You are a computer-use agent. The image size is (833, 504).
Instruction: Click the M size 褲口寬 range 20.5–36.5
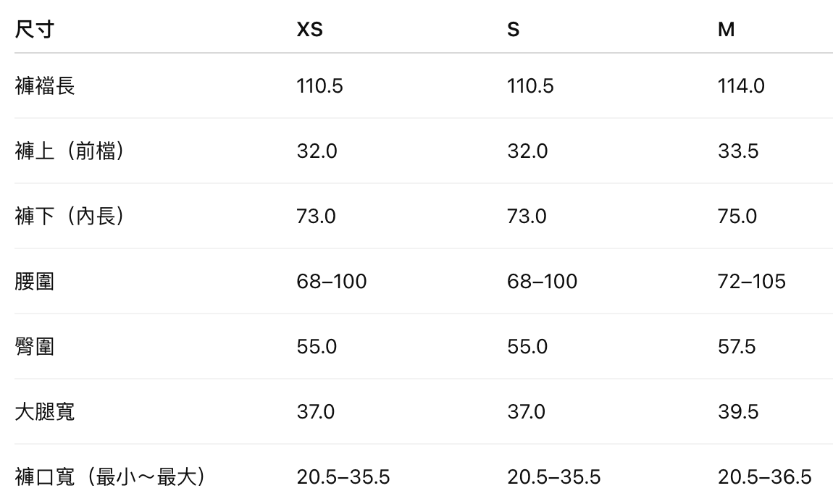pos(764,477)
